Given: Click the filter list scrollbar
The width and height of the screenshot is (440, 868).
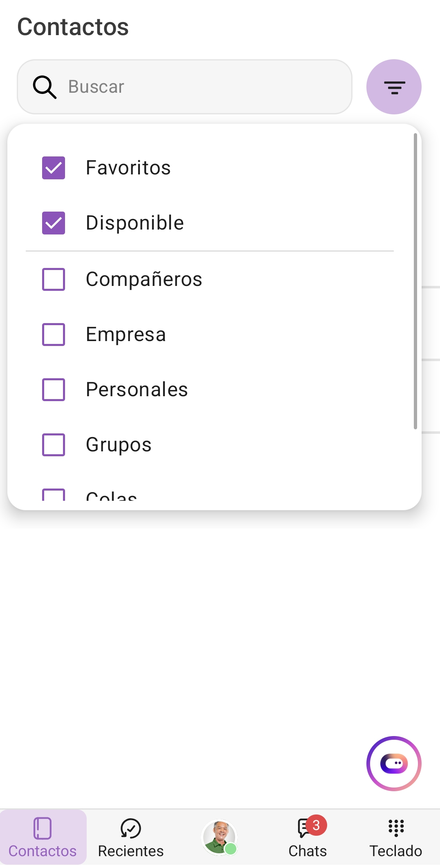Looking at the screenshot, I should [x=415, y=281].
